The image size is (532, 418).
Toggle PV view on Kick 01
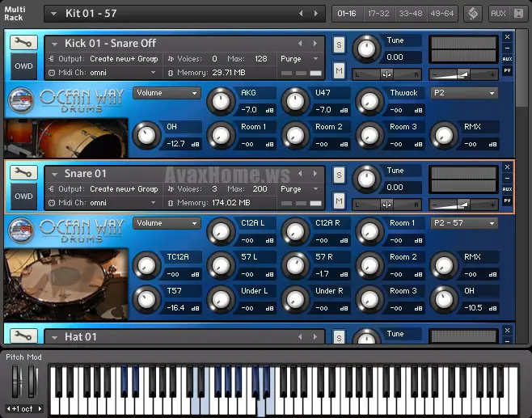[507, 70]
